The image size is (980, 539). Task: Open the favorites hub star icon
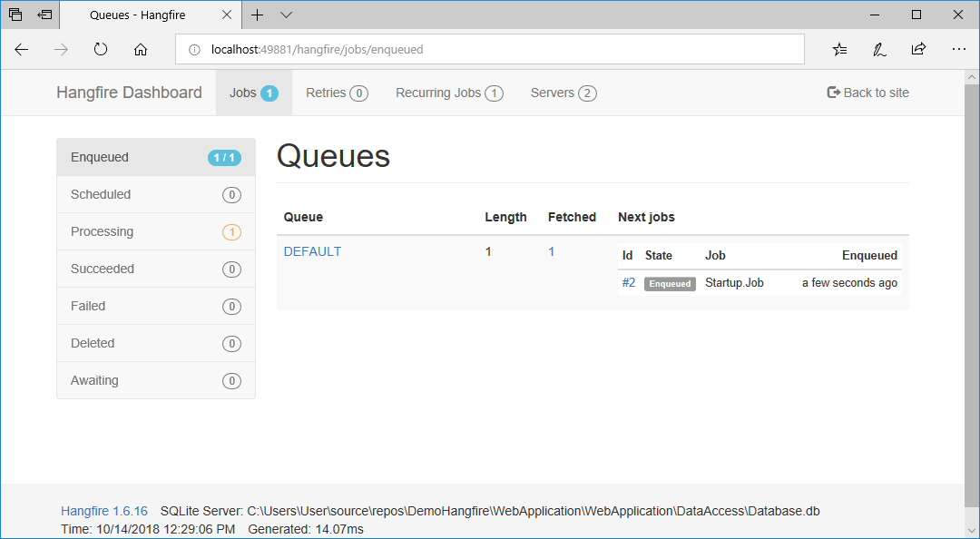(x=840, y=49)
